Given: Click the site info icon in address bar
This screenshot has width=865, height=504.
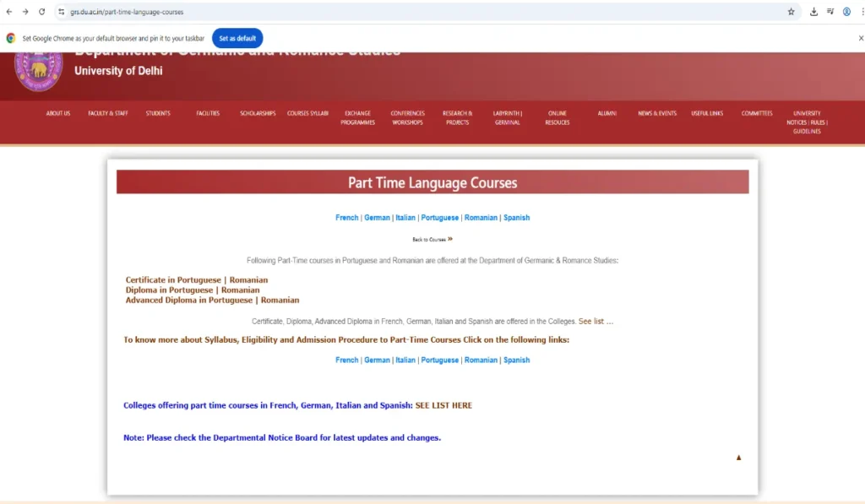Looking at the screenshot, I should click(61, 12).
